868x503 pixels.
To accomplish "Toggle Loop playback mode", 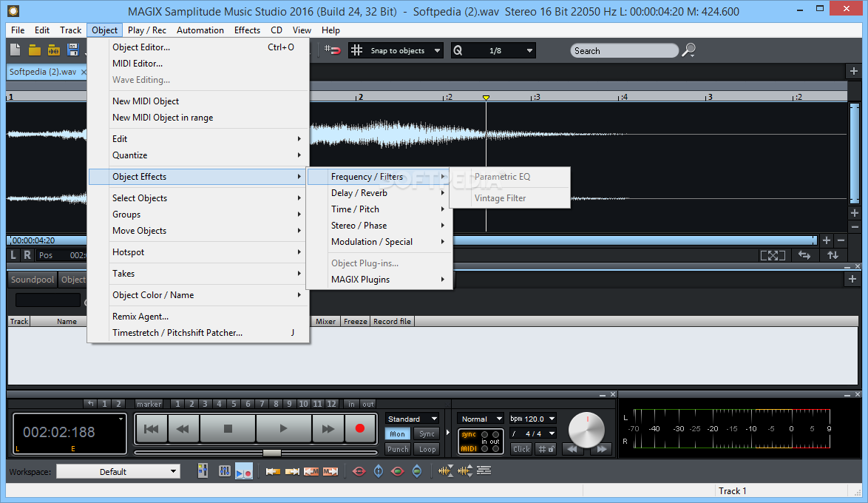I will click(x=427, y=449).
